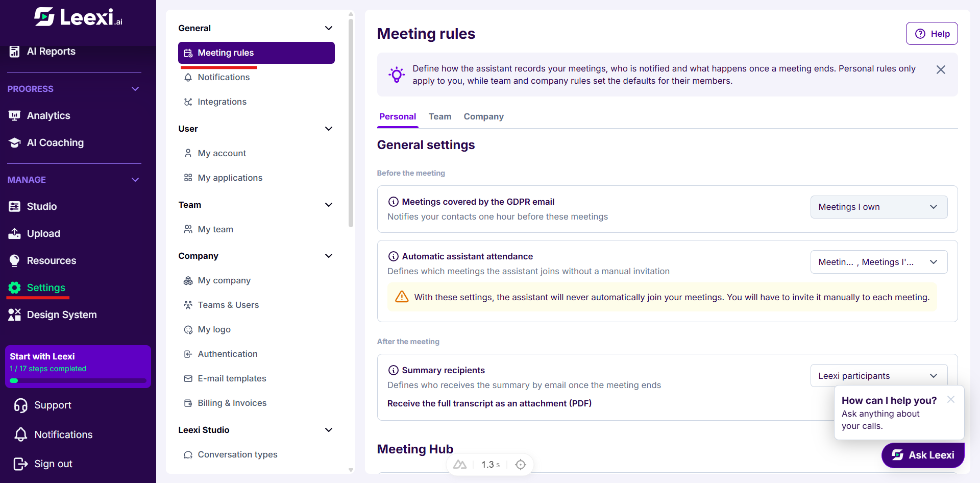980x483 pixels.
Task: Collapse the General settings group
Action: 329,28
